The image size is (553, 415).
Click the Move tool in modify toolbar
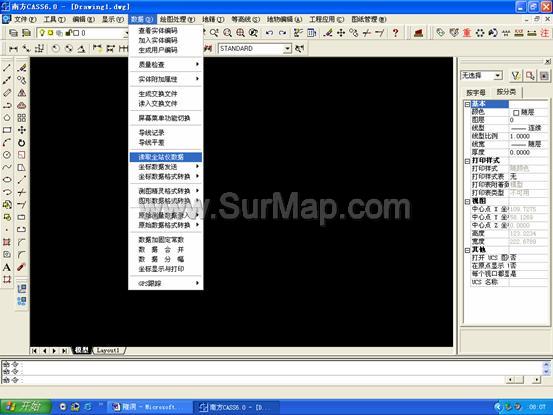pos(22,130)
